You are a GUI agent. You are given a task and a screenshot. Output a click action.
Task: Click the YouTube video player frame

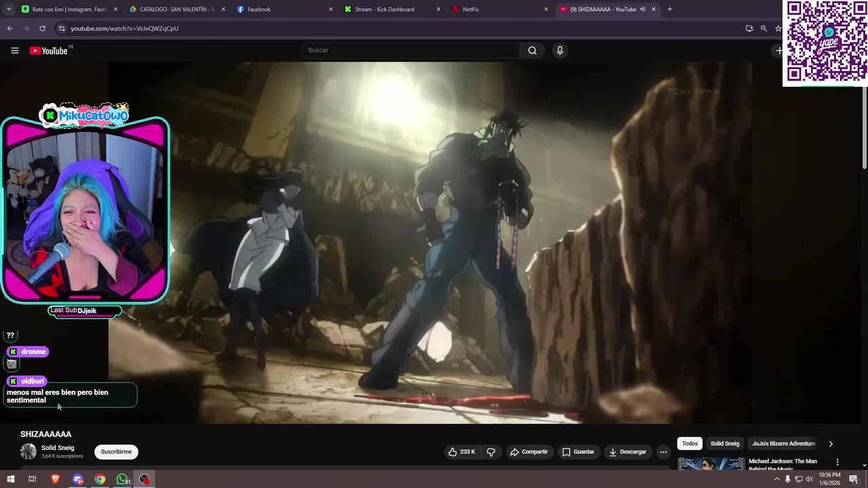click(x=430, y=243)
